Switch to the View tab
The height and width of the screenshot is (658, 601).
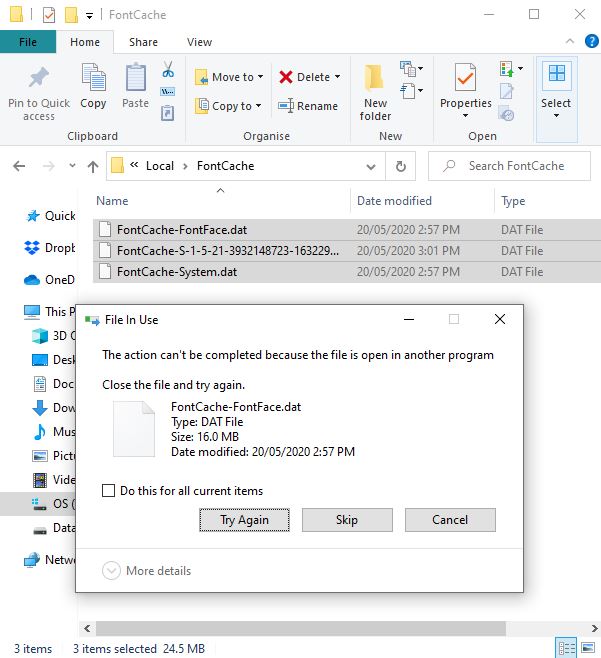(199, 42)
